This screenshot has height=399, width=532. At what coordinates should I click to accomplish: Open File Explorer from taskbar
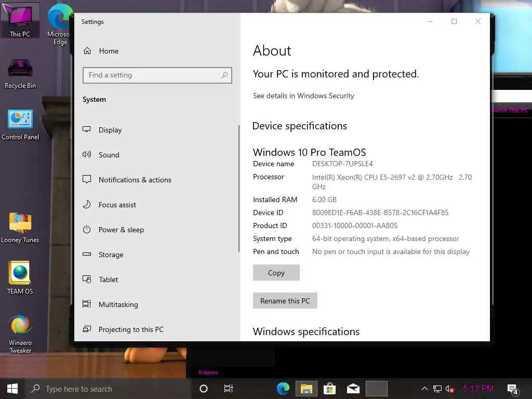click(x=307, y=389)
